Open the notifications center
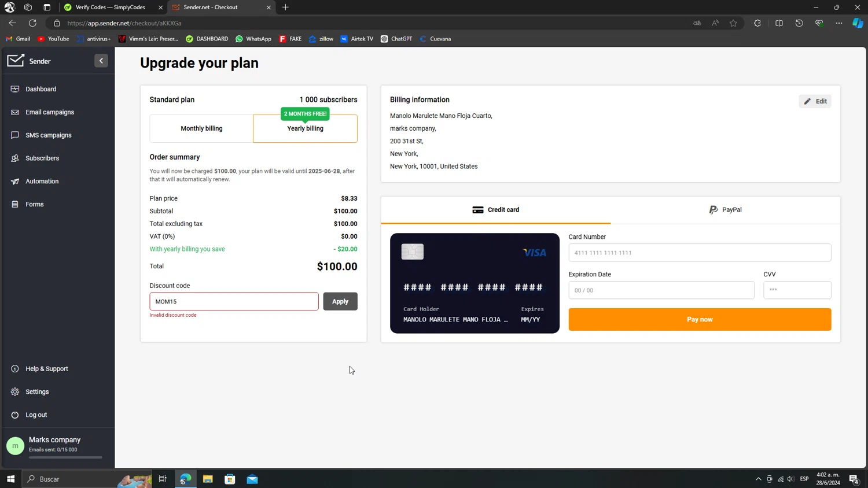 [854, 479]
